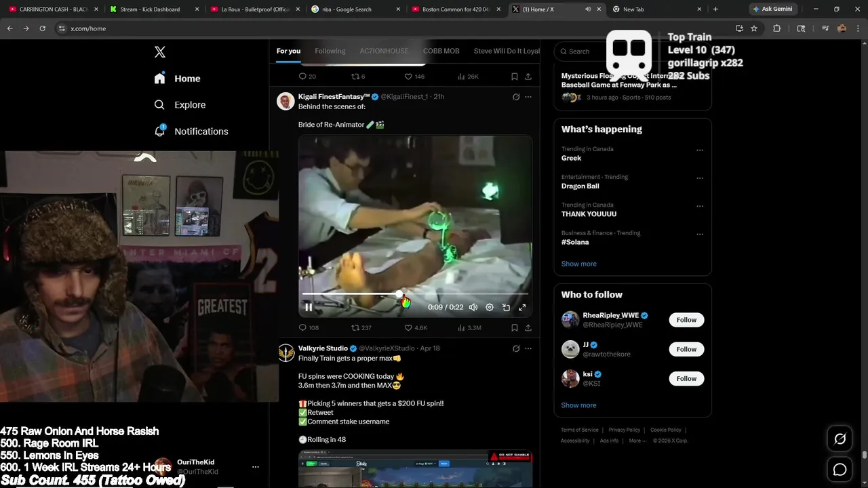Image resolution: width=868 pixels, height=488 pixels.
Task: View analytics for 3.3M views post
Action: click(469, 327)
